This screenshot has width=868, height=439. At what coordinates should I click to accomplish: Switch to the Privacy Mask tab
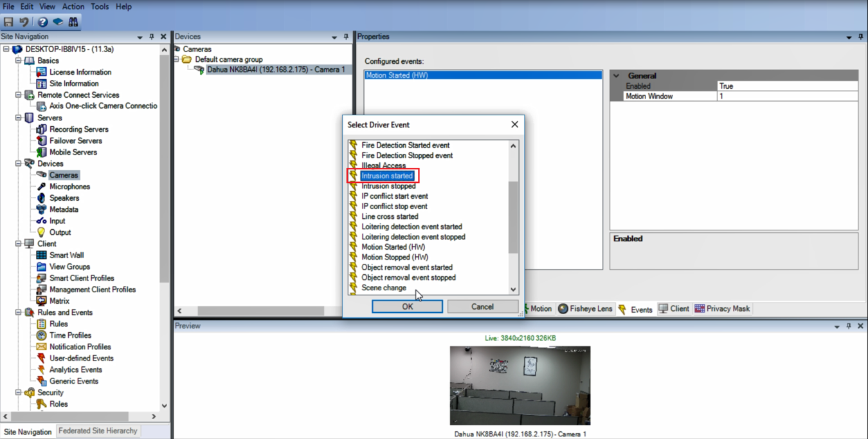tap(722, 309)
